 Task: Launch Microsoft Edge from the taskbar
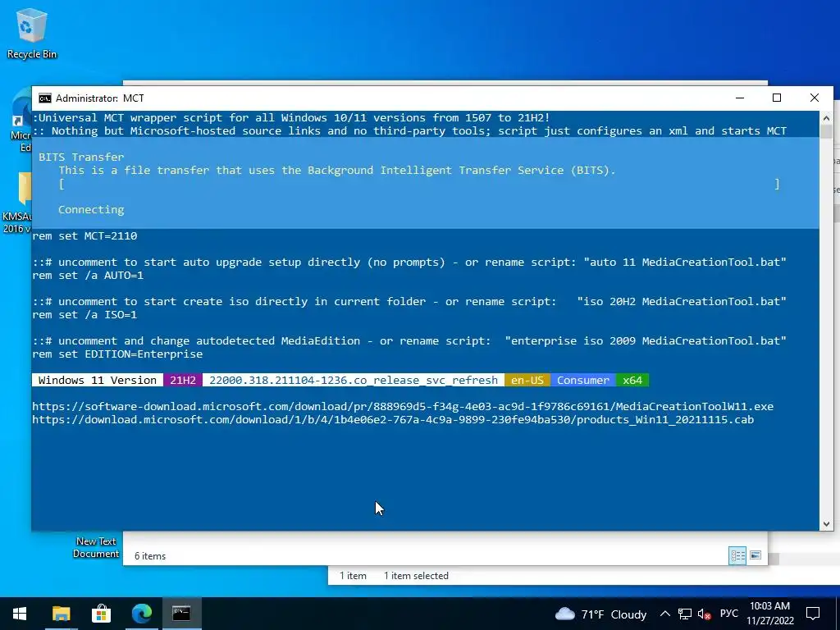coord(141,614)
